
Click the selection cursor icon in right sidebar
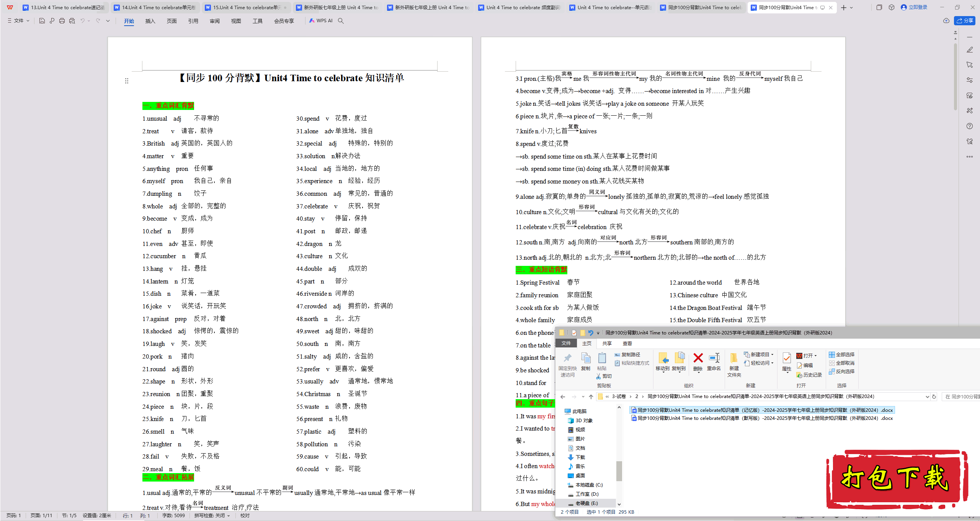(970, 65)
